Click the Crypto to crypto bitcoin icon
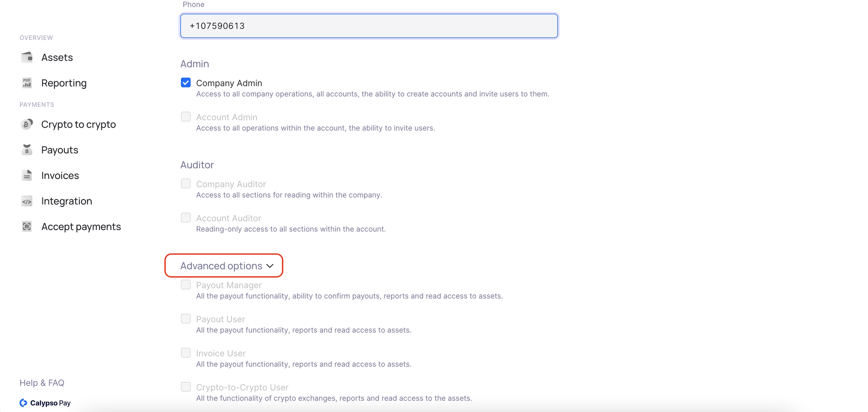 point(27,124)
